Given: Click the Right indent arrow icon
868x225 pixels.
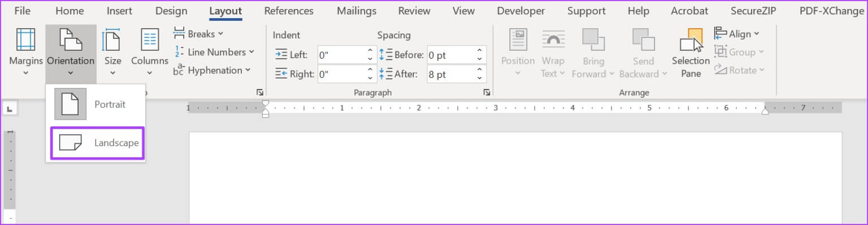Looking at the screenshot, I should click(281, 74).
